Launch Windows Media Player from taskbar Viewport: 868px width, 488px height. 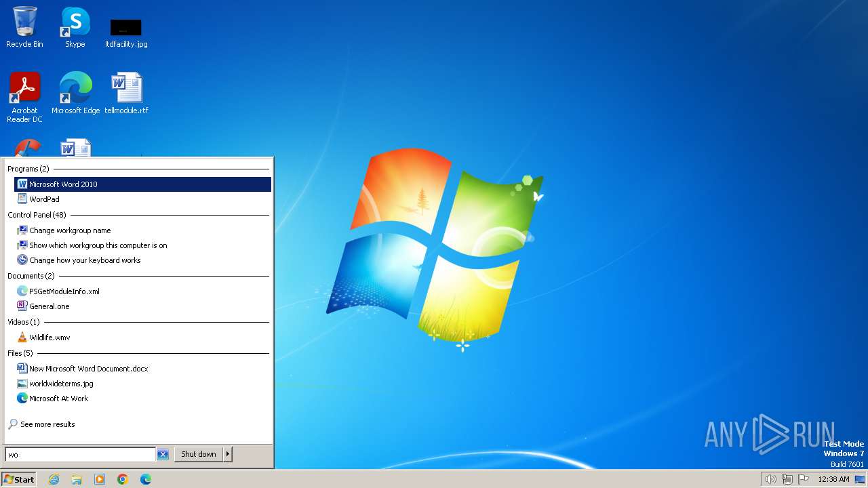100,479
